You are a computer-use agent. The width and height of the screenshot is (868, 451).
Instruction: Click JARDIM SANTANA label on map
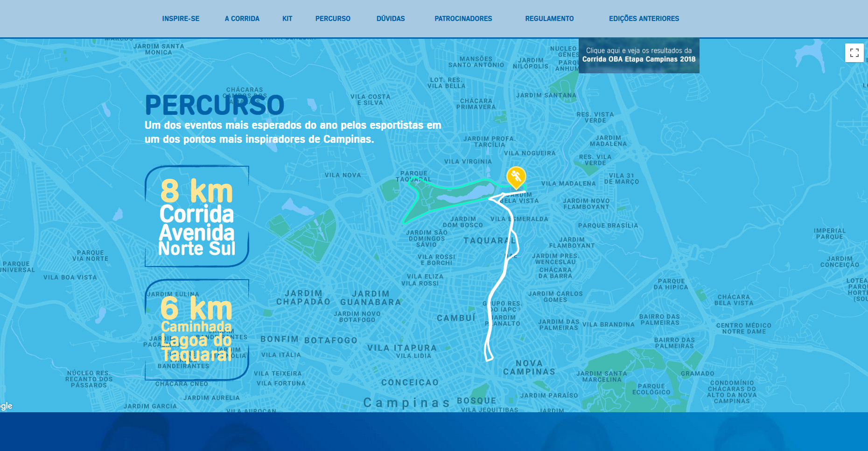click(x=546, y=95)
